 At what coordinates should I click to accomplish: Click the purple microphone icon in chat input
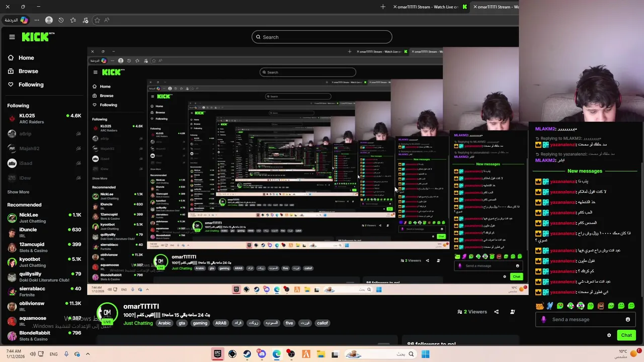[x=543, y=319]
